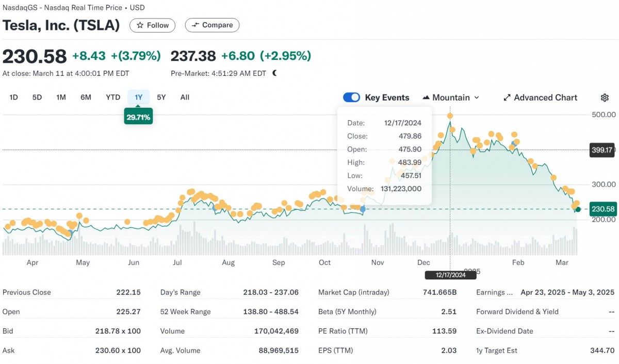The image size is (619, 364).
Task: Click the pre-market price 237.38
Action: pos(193,56)
